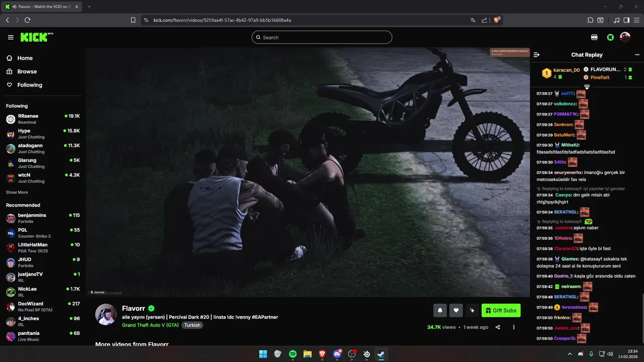Click the browser address bar URL
Image resolution: width=644 pixels, height=362 pixels.
[x=222, y=20]
